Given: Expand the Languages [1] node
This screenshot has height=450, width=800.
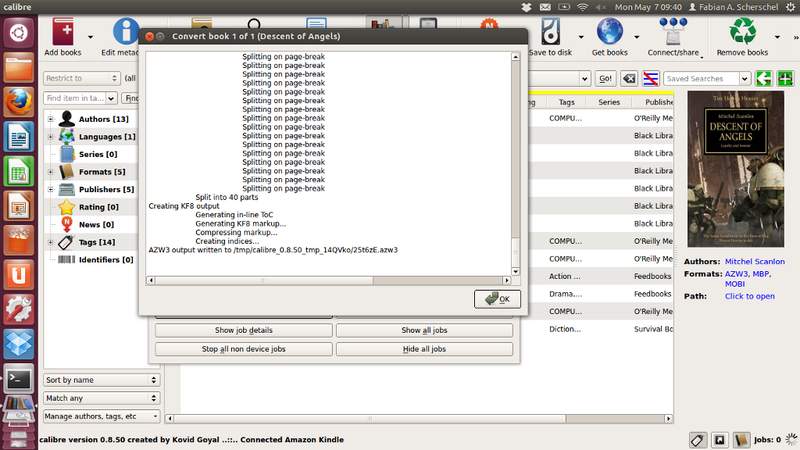Looking at the screenshot, I should [x=51, y=137].
